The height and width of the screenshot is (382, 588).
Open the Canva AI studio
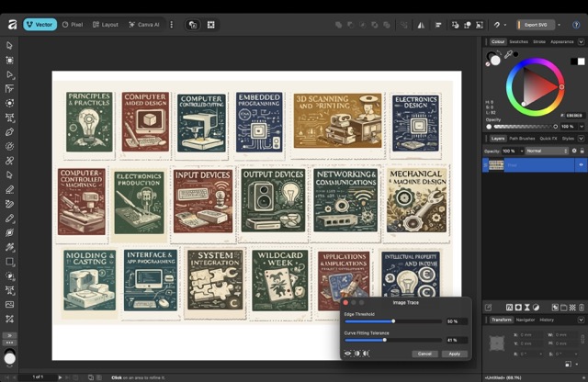[144, 25]
